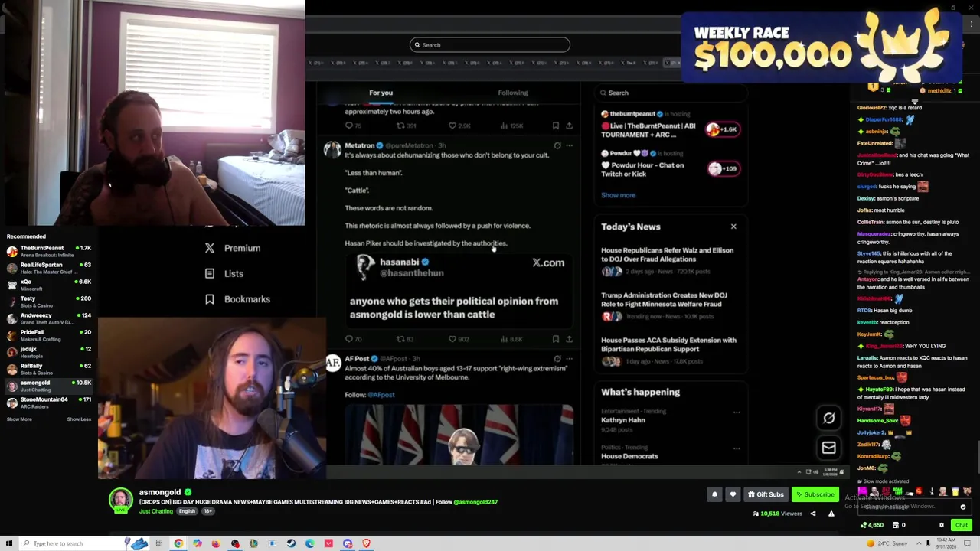
Task: Open quoted hasanabi post card
Action: point(459,291)
